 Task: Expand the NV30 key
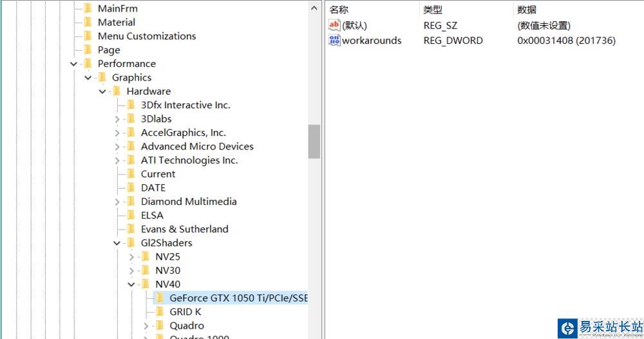tap(131, 271)
